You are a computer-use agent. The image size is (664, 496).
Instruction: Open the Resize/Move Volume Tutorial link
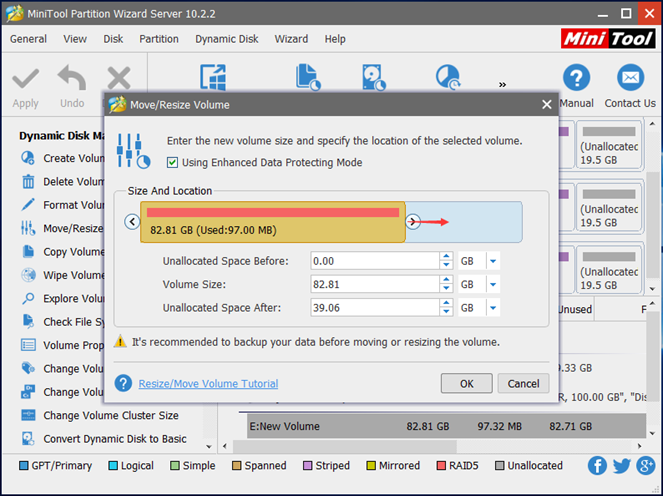(x=208, y=383)
